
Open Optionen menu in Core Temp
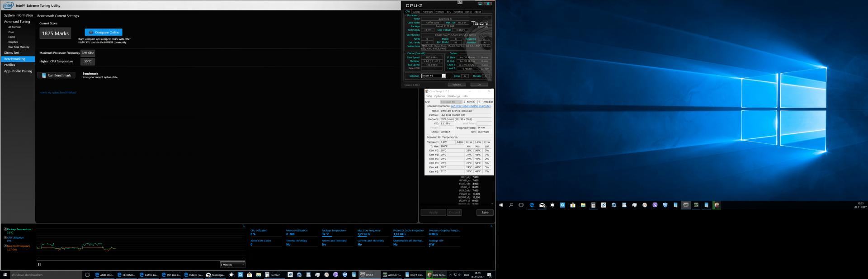point(439,96)
